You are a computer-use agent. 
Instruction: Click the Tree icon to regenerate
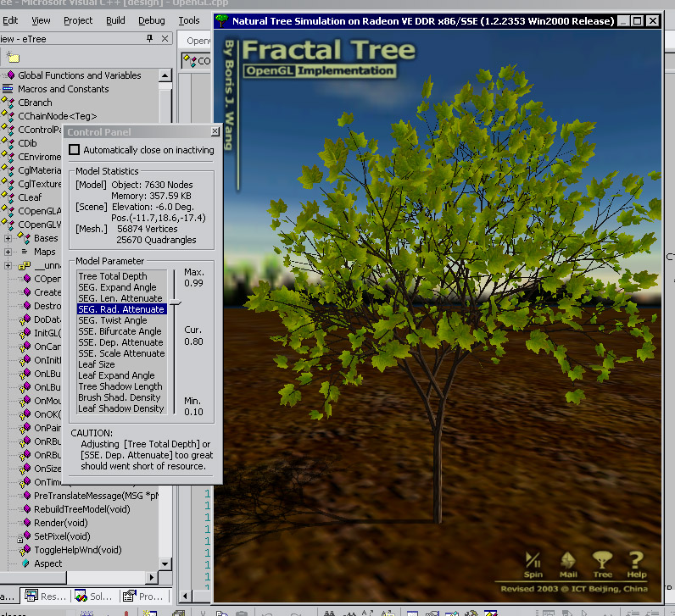[x=602, y=563]
